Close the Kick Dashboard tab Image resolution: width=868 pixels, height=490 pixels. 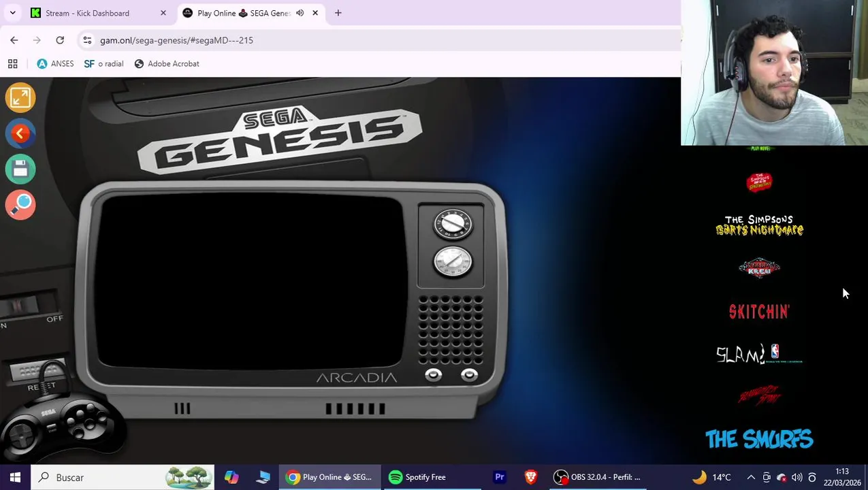[163, 13]
